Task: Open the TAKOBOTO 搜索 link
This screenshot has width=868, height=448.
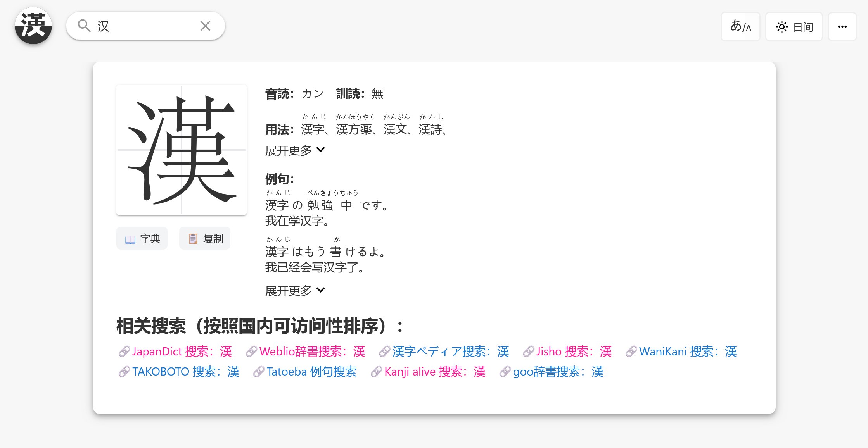Action: [179, 372]
